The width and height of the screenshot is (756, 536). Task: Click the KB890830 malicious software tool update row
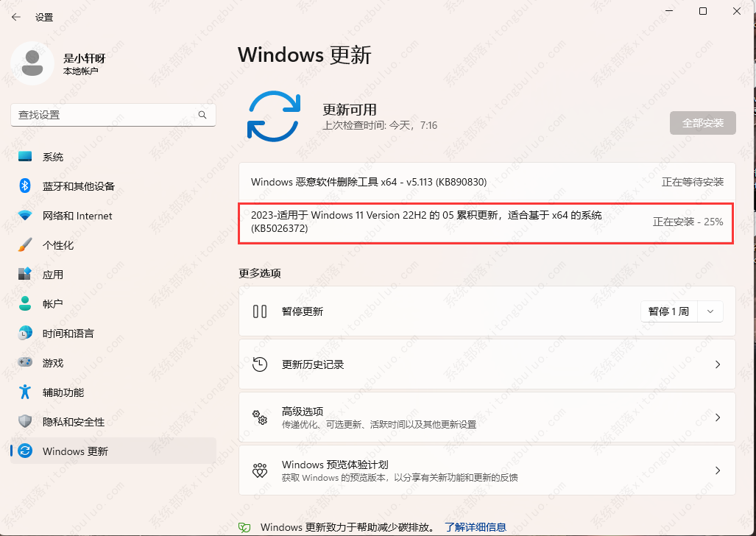pyautogui.click(x=487, y=182)
